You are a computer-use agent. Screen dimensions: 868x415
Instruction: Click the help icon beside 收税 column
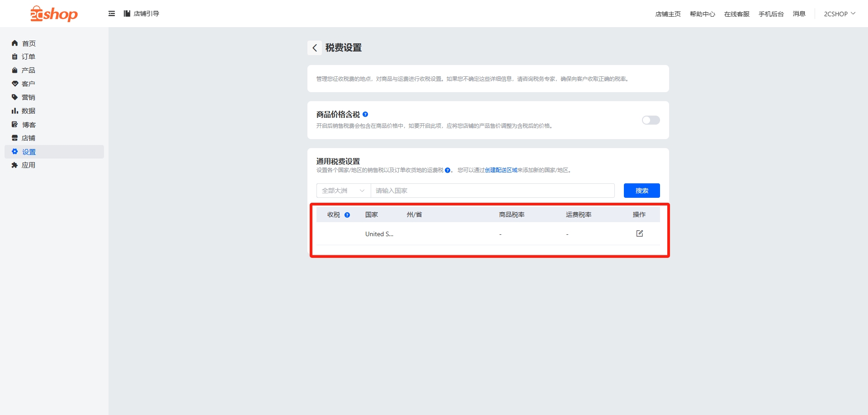coord(347,215)
